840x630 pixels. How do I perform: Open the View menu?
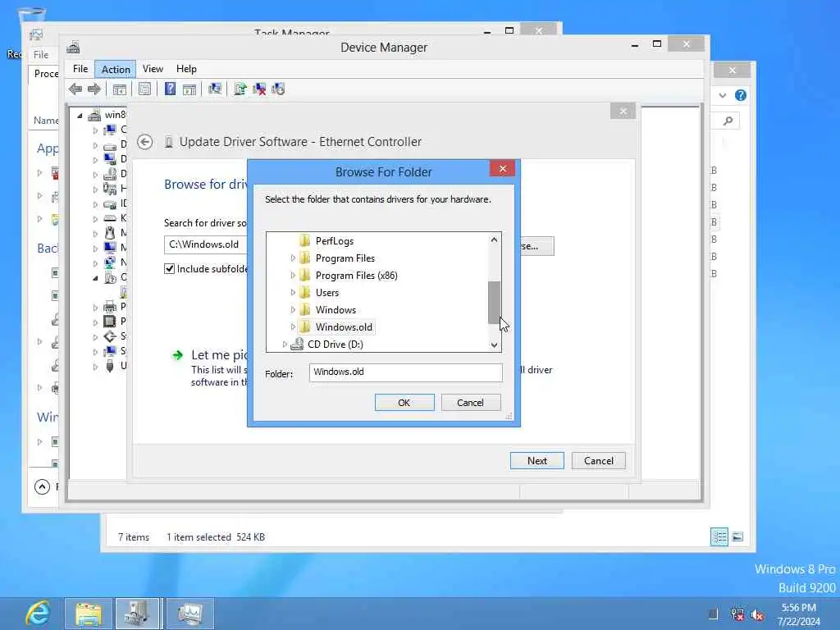tap(153, 69)
